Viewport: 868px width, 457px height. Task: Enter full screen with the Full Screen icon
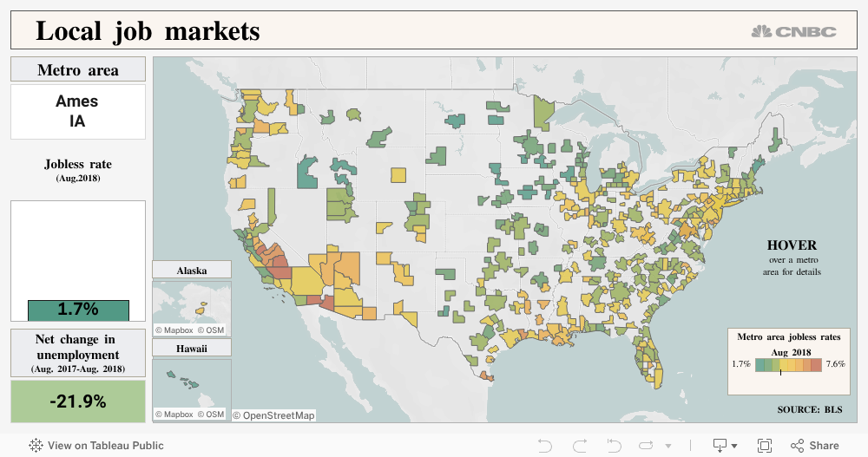point(765,446)
